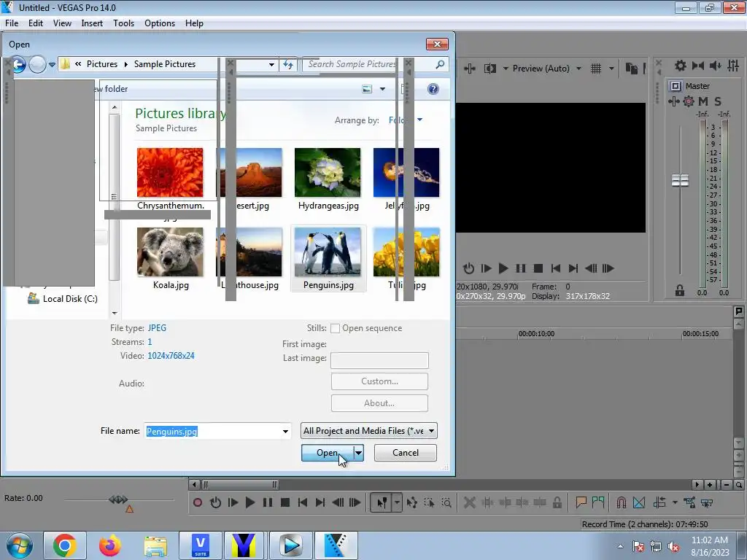Zoom in timeline with the plus button
This screenshot has width=747, height=560.
point(710,485)
